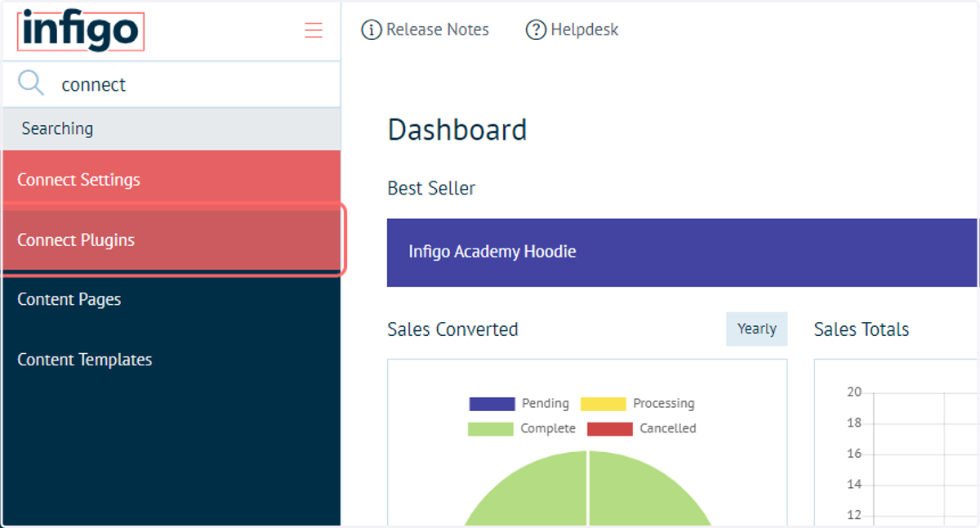Toggle the Cancelled legend swatch

pyautogui.click(x=610, y=428)
